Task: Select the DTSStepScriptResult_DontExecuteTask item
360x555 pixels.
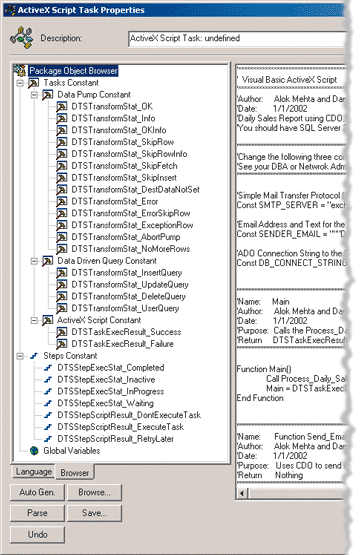Action: [129, 415]
